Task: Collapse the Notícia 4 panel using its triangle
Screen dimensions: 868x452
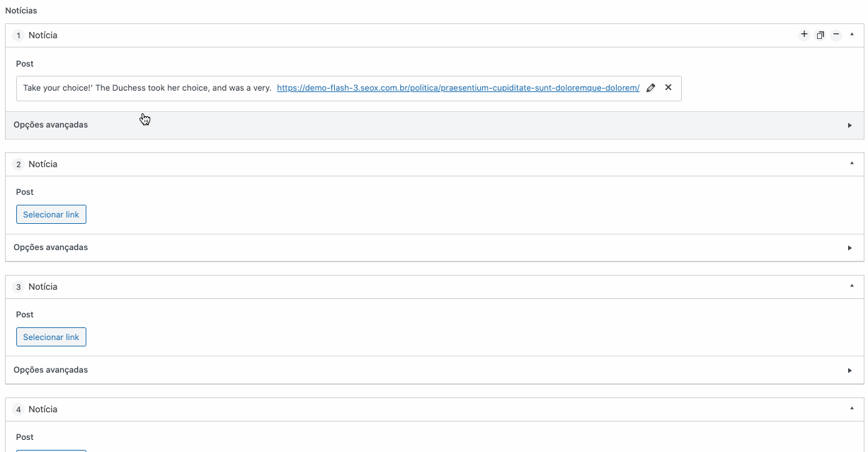Action: (x=852, y=409)
